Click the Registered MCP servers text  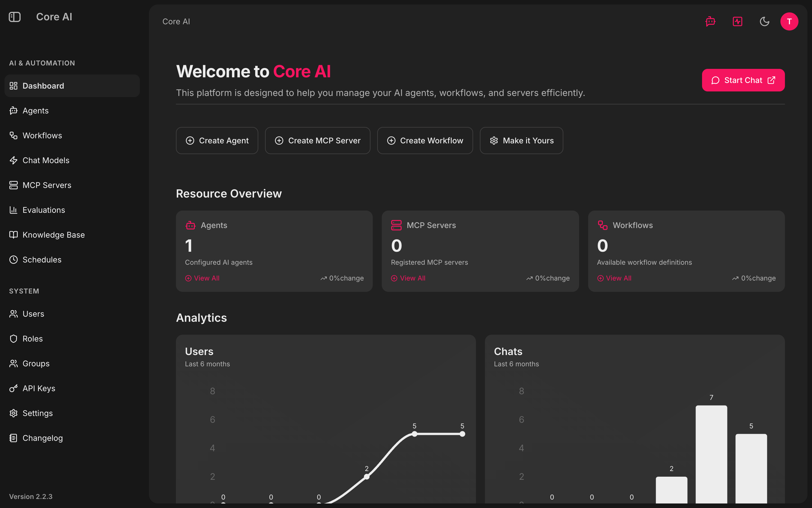pos(429,262)
